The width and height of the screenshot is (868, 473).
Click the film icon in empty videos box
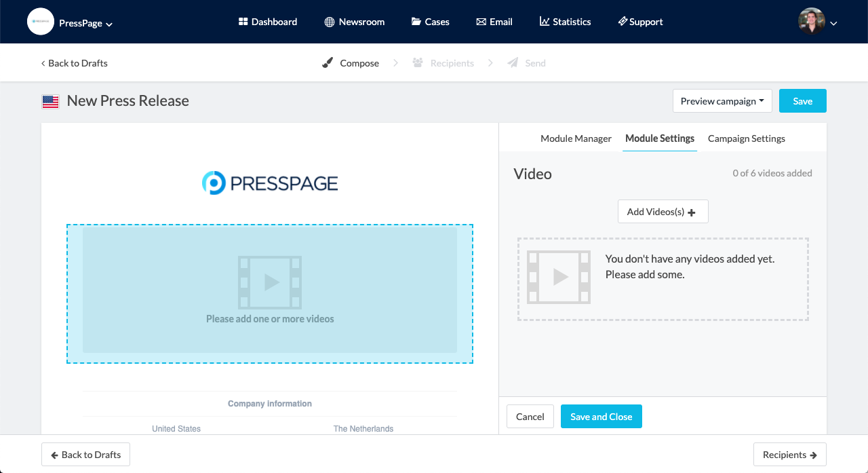point(559,277)
